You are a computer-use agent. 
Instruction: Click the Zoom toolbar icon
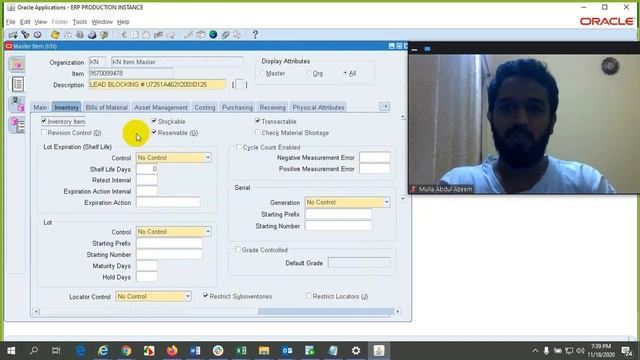coord(200,35)
